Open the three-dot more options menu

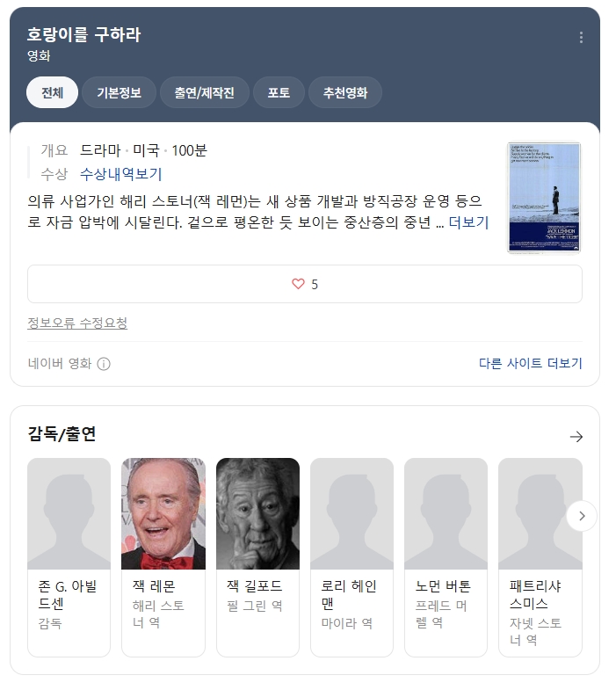581,38
